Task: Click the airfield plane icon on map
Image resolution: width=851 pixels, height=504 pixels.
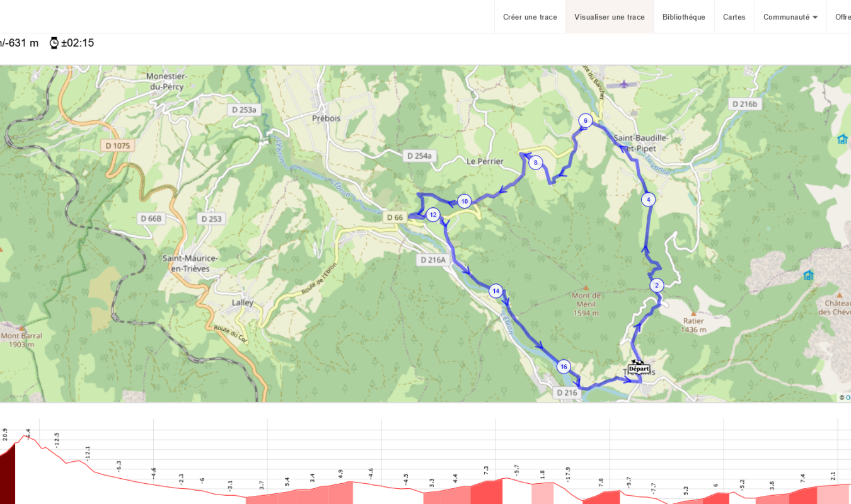Action: (624, 84)
